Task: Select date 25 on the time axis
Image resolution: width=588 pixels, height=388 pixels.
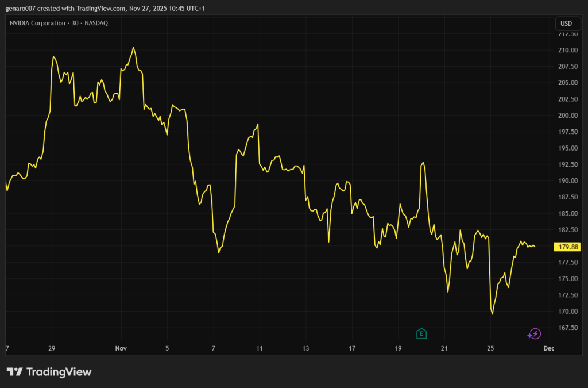Action: pos(490,348)
